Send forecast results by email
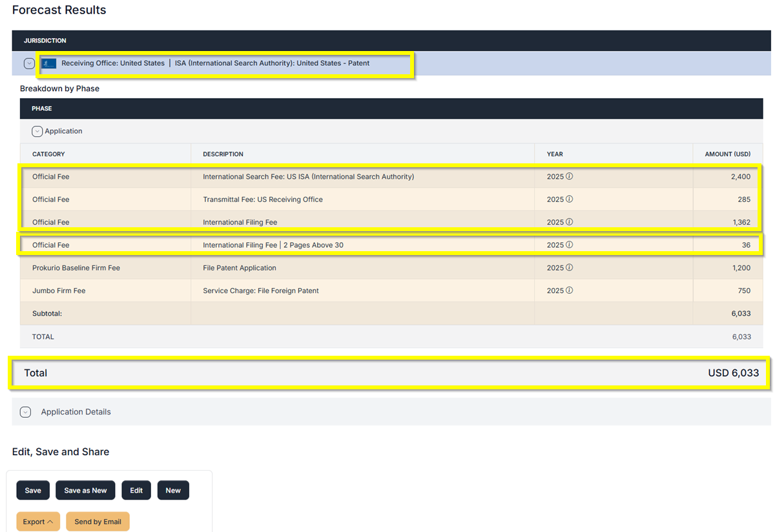 point(98,522)
